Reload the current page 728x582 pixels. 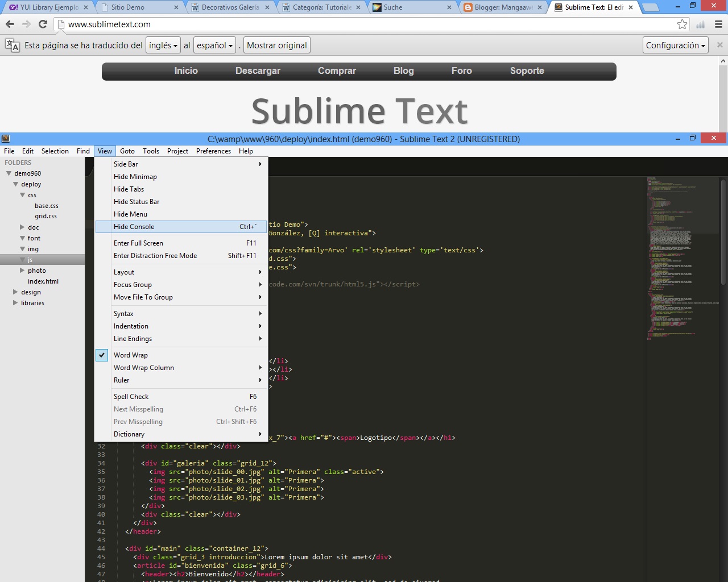(x=43, y=24)
